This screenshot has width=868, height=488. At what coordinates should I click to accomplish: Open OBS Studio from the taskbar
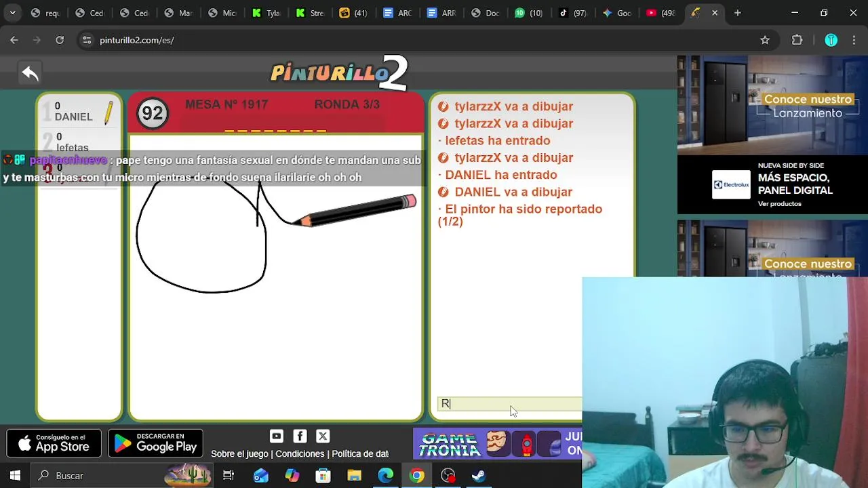point(448,475)
